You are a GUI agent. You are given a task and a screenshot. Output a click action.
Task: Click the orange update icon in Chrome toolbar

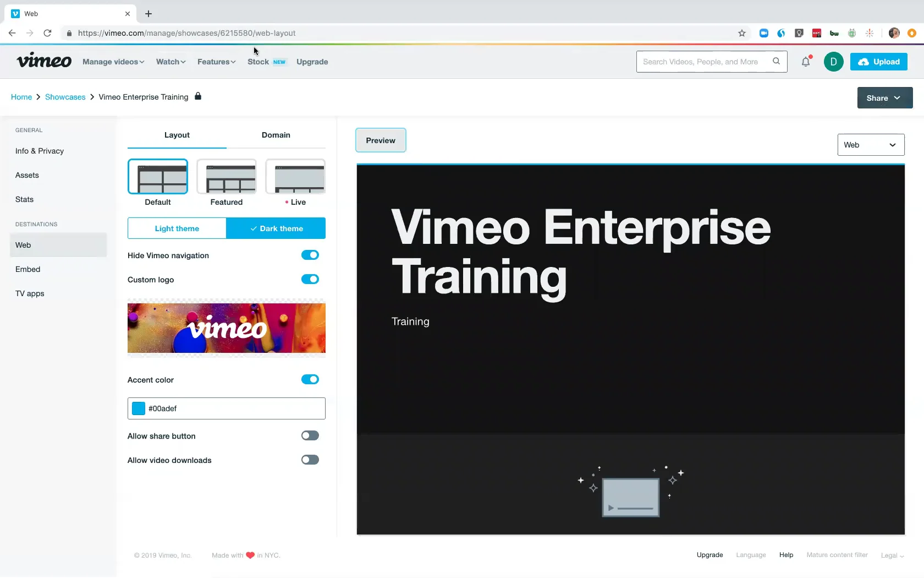[912, 33]
